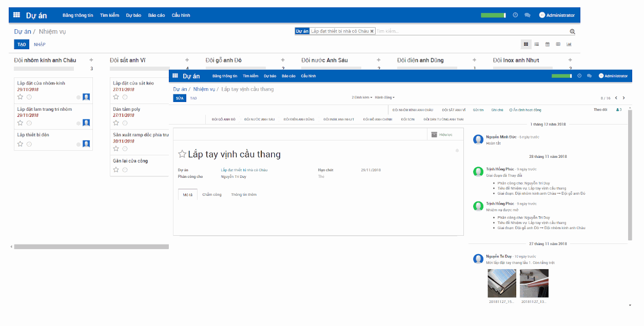Image resolution: width=644 pixels, height=326 pixels.
Task: Open attachment thumbnail '20181127_15'
Action: pos(501,283)
